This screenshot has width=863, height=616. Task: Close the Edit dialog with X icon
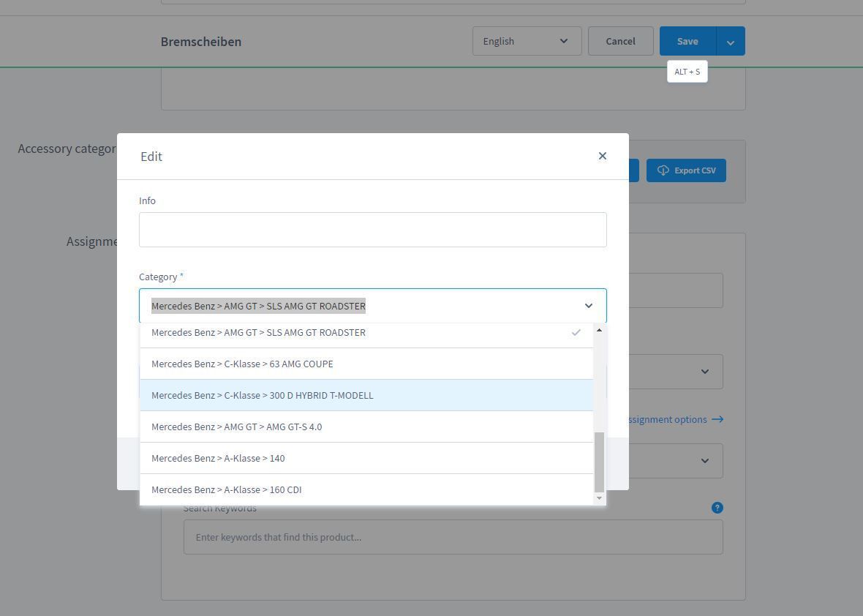pyautogui.click(x=602, y=156)
